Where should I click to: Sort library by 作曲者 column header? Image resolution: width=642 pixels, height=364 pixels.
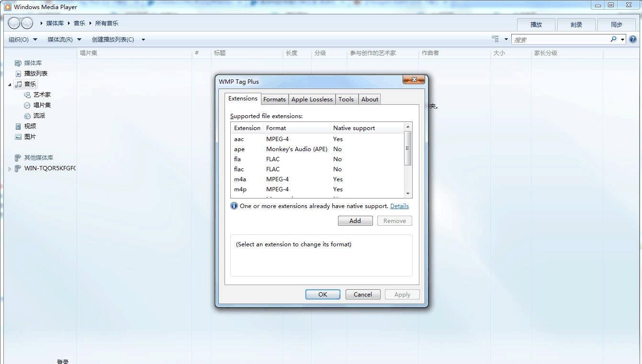point(454,53)
